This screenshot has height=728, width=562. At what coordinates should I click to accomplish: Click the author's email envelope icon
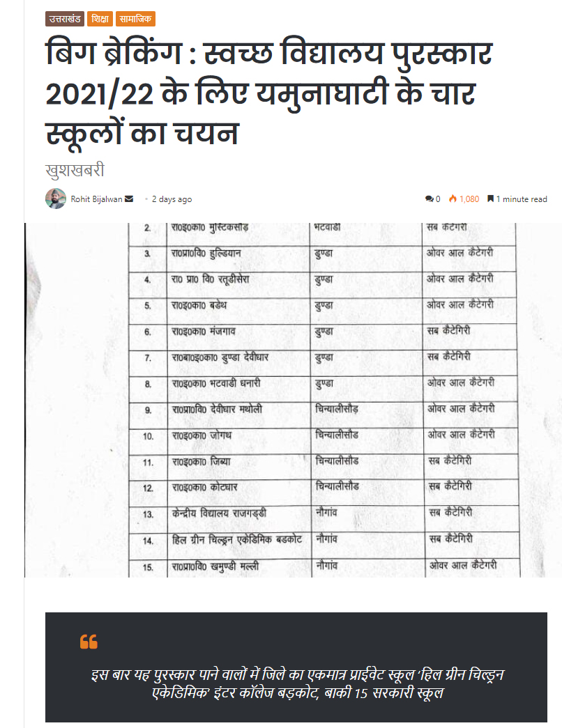(x=129, y=199)
